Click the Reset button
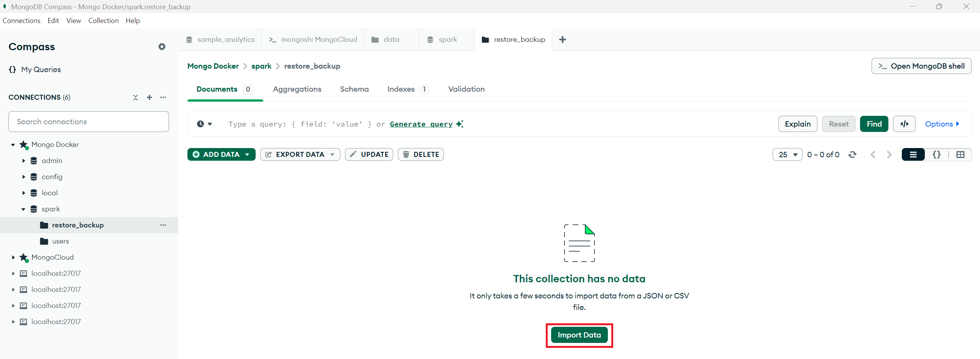 click(x=839, y=124)
